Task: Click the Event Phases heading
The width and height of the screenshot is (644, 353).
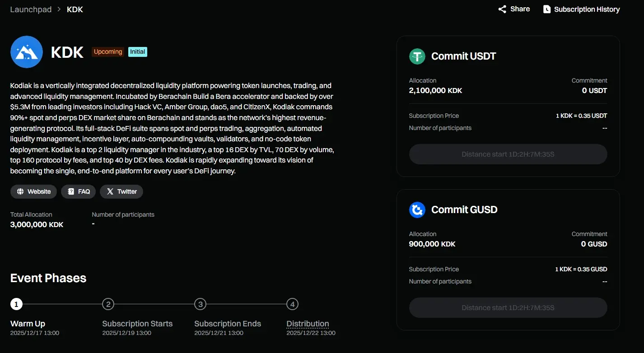Action: pyautogui.click(x=48, y=278)
